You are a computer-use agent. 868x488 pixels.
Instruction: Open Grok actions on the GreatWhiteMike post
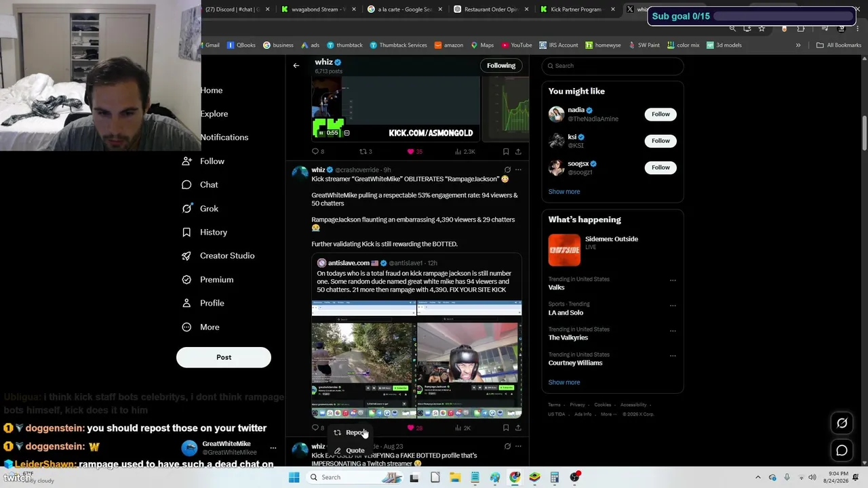pos(507,170)
